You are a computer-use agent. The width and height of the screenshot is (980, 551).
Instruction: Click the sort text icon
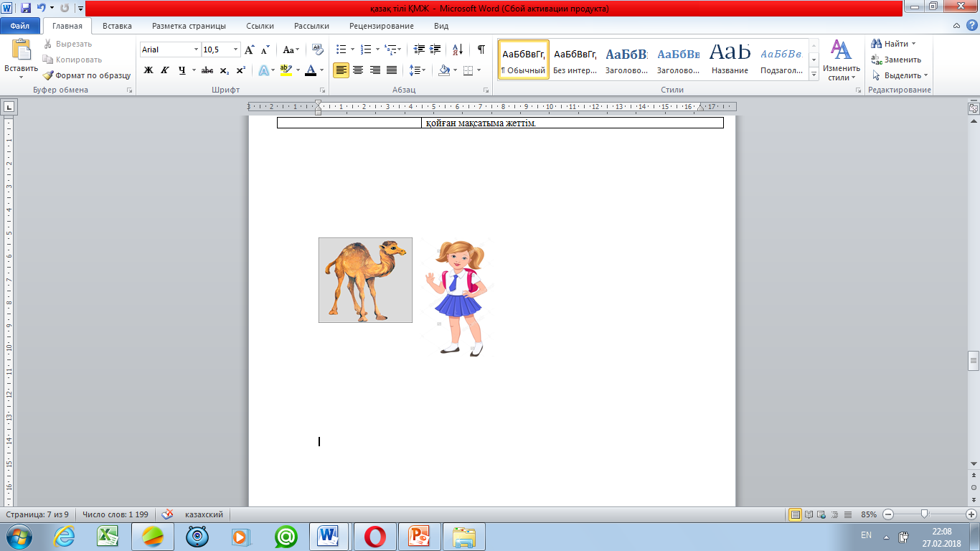click(x=457, y=50)
